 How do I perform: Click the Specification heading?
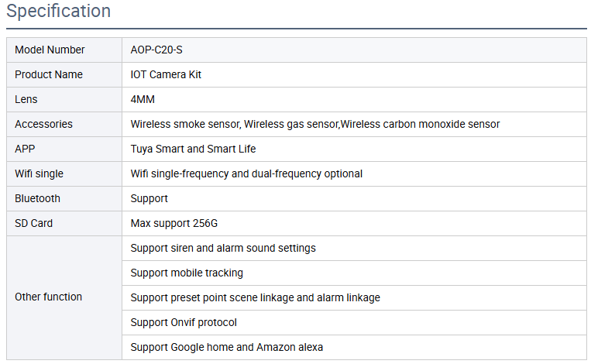(59, 12)
